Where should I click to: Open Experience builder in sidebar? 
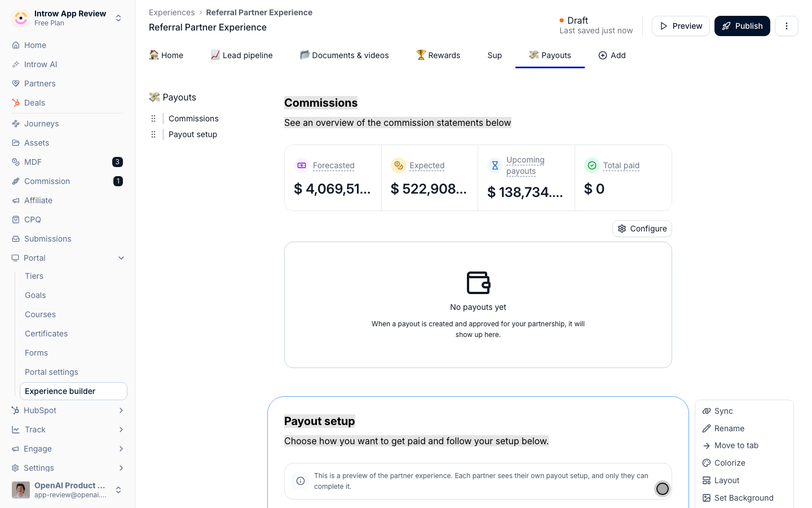coord(73,391)
